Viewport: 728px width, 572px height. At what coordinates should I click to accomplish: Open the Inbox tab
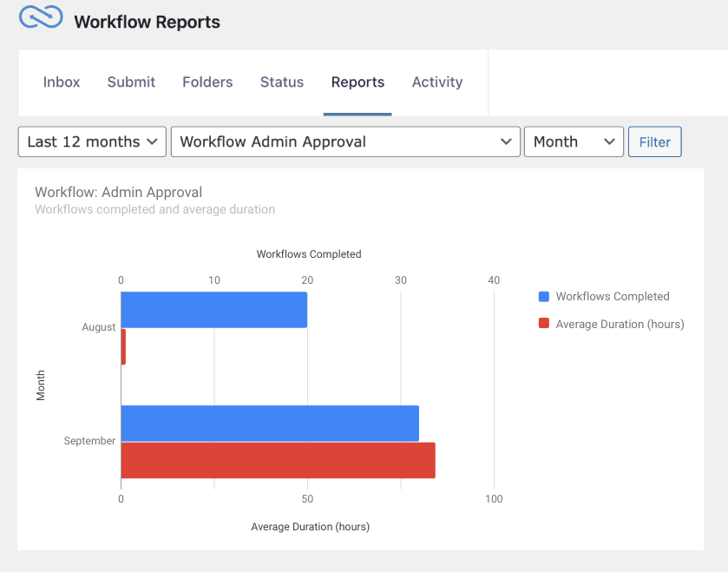pyautogui.click(x=62, y=82)
